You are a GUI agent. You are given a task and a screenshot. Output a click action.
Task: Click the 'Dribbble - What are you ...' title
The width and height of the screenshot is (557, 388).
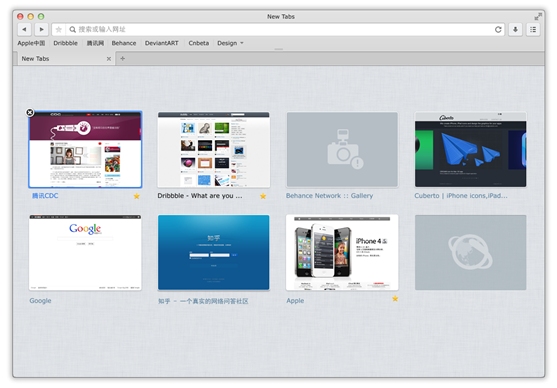200,196
